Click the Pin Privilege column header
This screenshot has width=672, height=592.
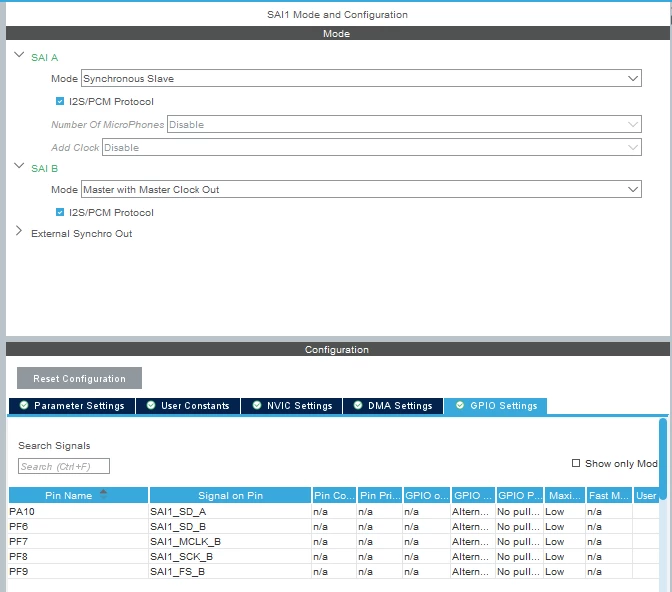380,496
